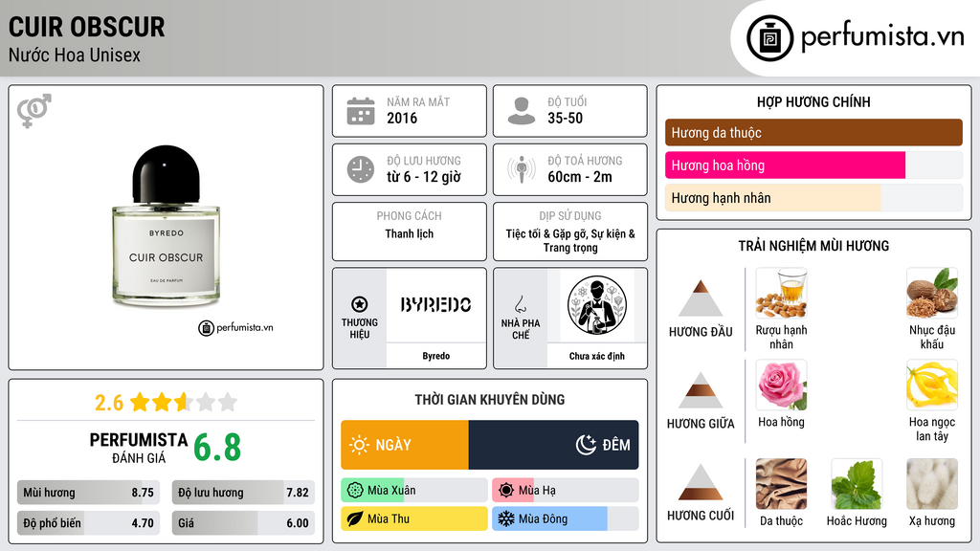
Task: Click the Hoa hồng rose image
Action: (x=781, y=385)
